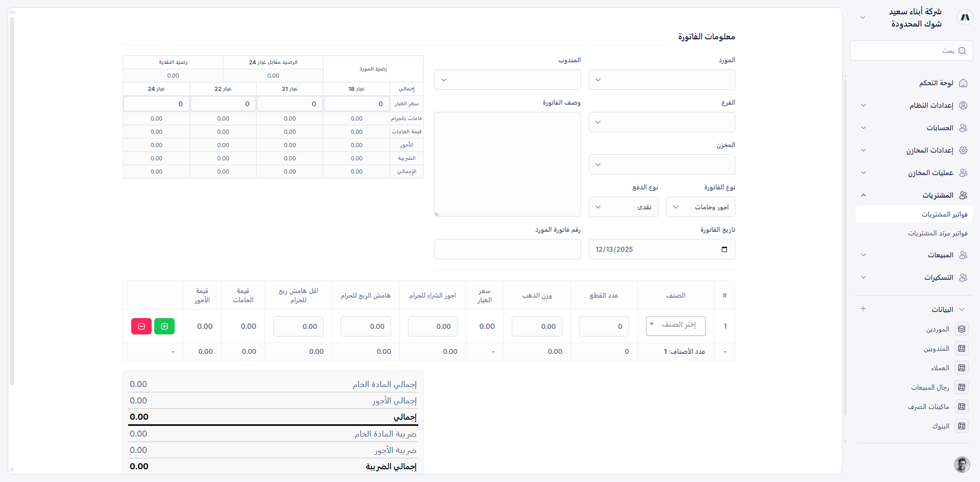
Task: Click the رجال المبيعات icon
Action: [962, 387]
